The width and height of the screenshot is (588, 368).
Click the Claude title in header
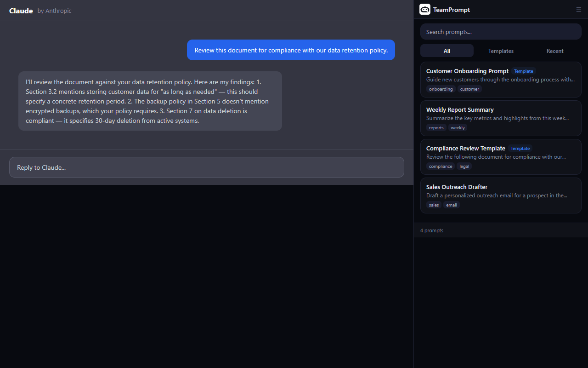pyautogui.click(x=21, y=11)
